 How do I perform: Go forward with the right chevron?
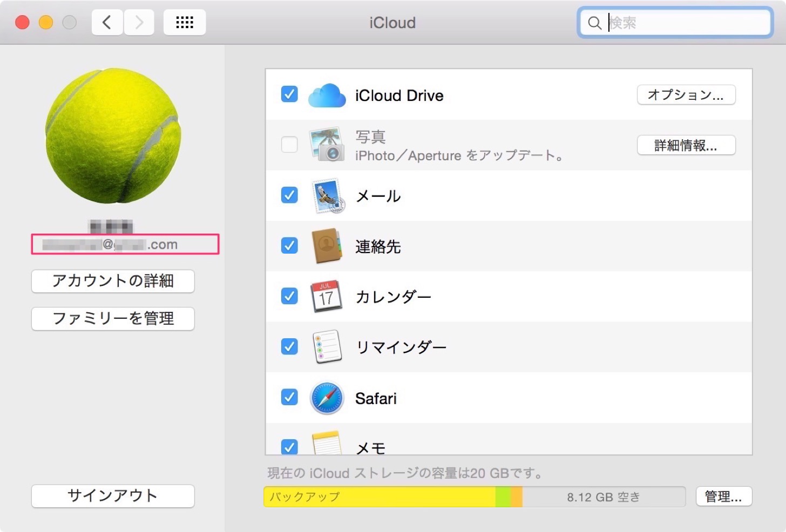pos(139,22)
